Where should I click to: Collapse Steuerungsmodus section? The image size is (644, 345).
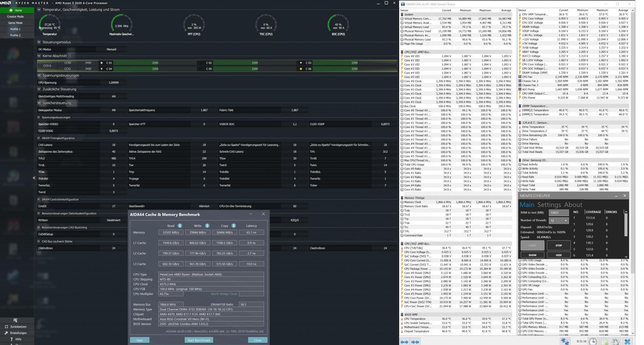tap(39, 42)
